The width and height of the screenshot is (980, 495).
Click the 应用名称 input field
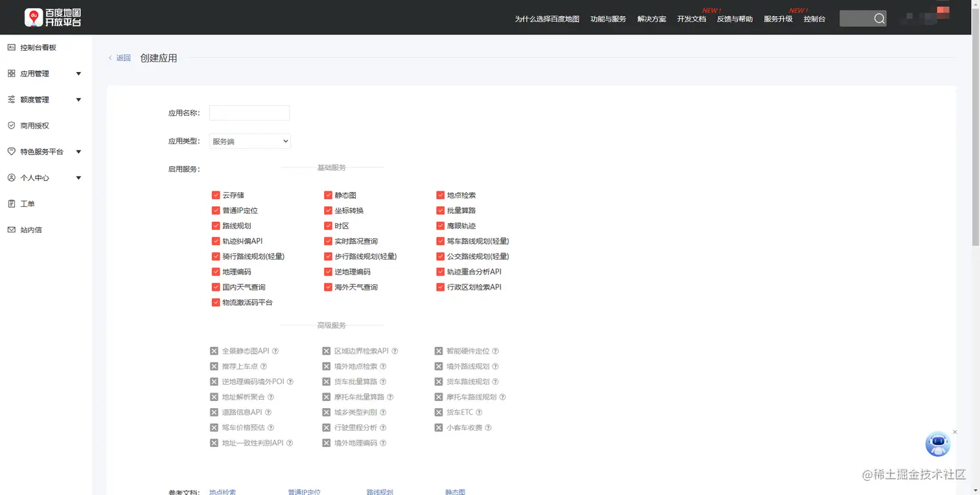click(250, 112)
